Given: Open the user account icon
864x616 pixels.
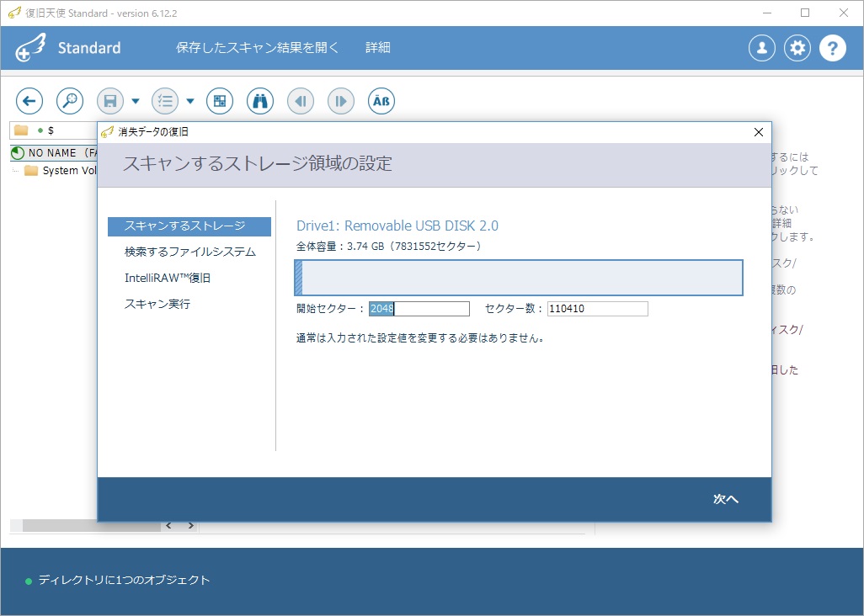Looking at the screenshot, I should tap(762, 48).
